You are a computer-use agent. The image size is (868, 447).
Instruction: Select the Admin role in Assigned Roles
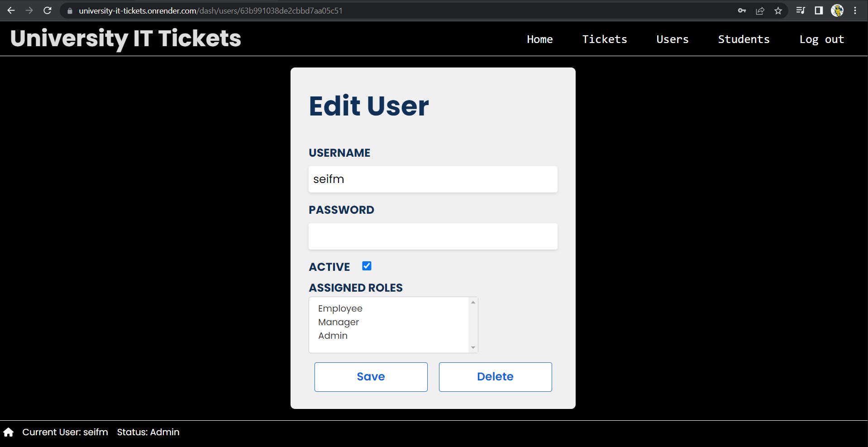[333, 336]
